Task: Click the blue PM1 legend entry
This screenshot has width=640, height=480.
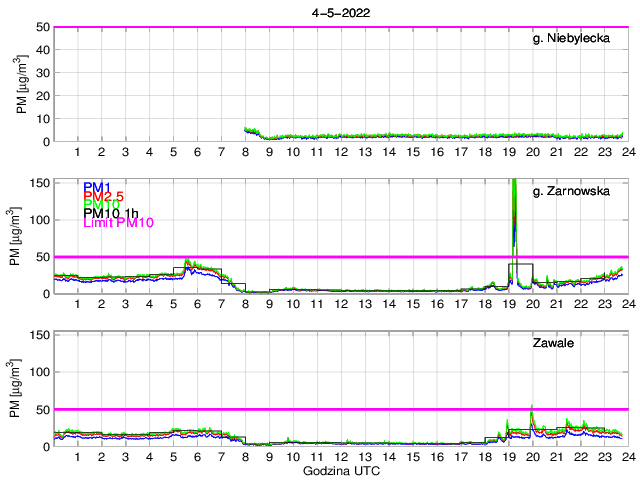Action: coord(97,187)
